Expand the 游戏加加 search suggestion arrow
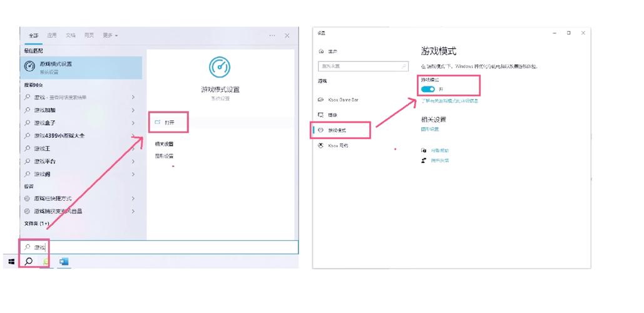The width and height of the screenshot is (644, 313). tap(133, 110)
